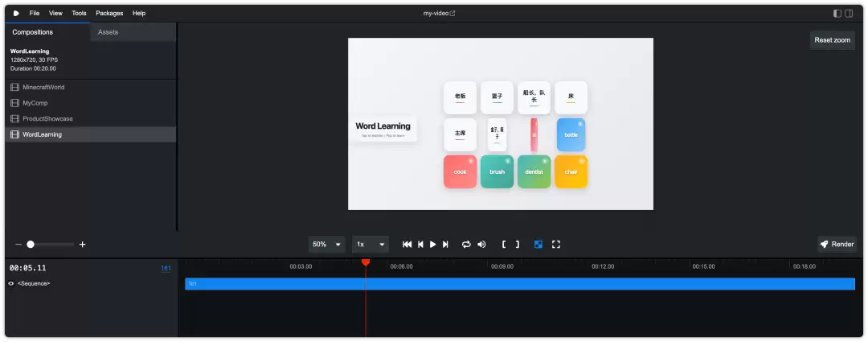868x342 pixels.
Task: Enter fullscreen preview mode
Action: point(556,245)
